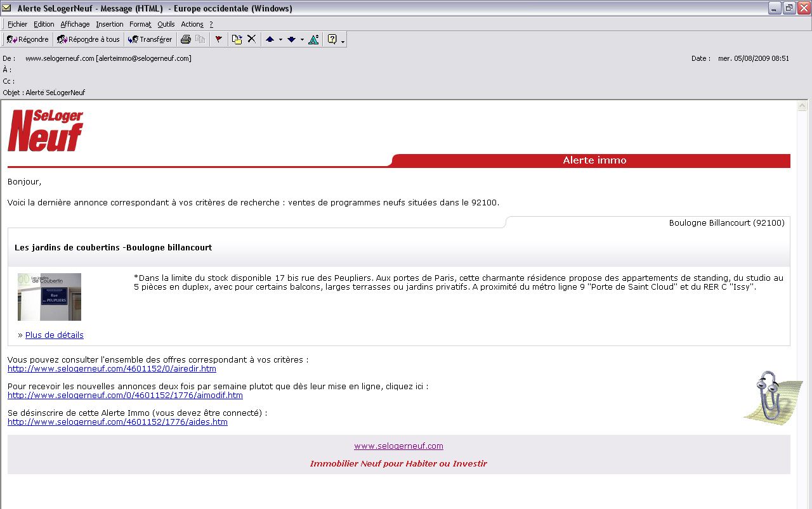This screenshot has width=812, height=509.
Task: Open the airedir.htm offers link
Action: coord(112,368)
